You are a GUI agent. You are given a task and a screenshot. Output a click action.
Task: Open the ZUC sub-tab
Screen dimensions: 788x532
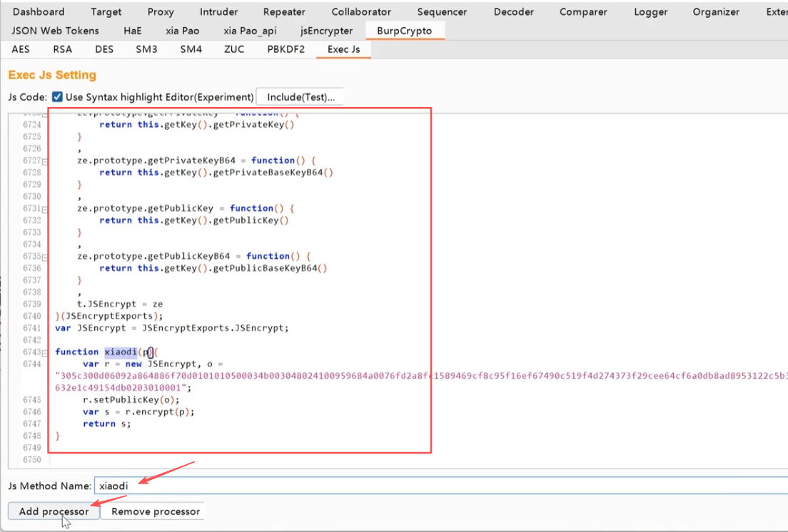(x=234, y=49)
